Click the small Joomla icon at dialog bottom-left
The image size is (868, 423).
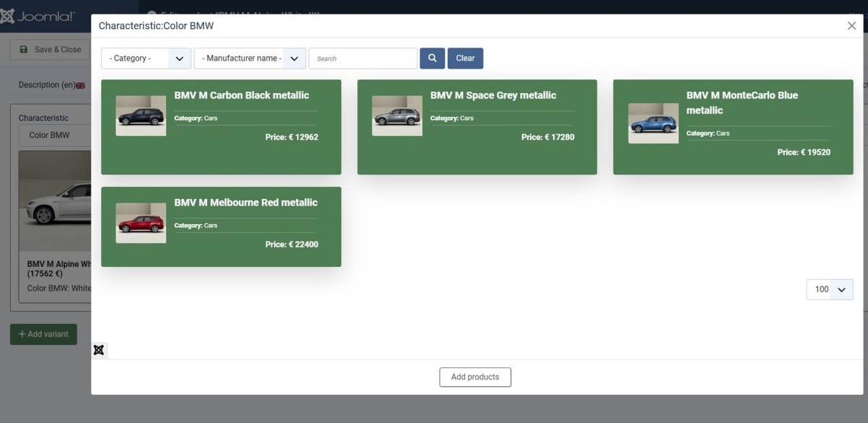point(99,350)
